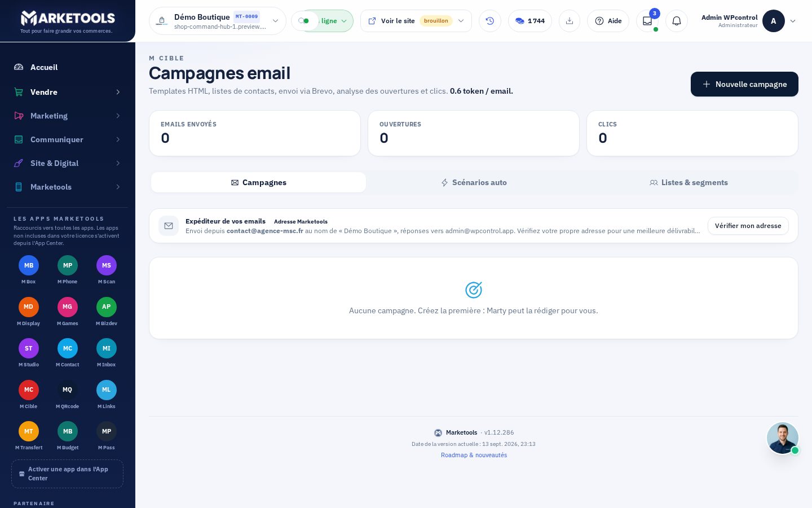Open the Marty assistant chat avatar
Image resolution: width=812 pixels, height=508 pixels.
tap(783, 438)
